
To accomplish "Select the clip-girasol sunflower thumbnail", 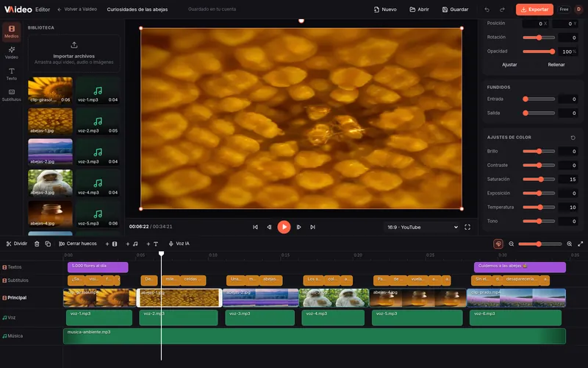I will 50,90.
